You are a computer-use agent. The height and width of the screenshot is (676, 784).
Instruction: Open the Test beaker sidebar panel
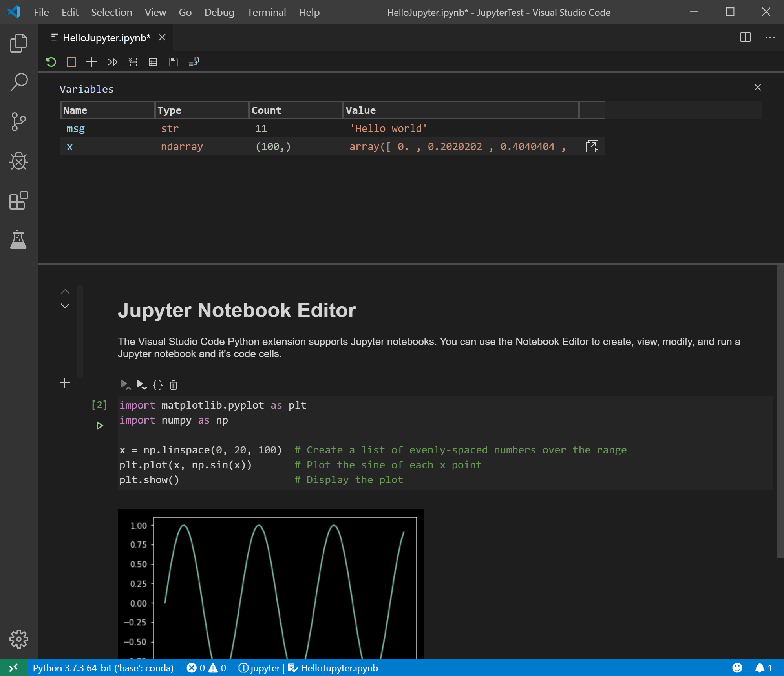tap(18, 240)
